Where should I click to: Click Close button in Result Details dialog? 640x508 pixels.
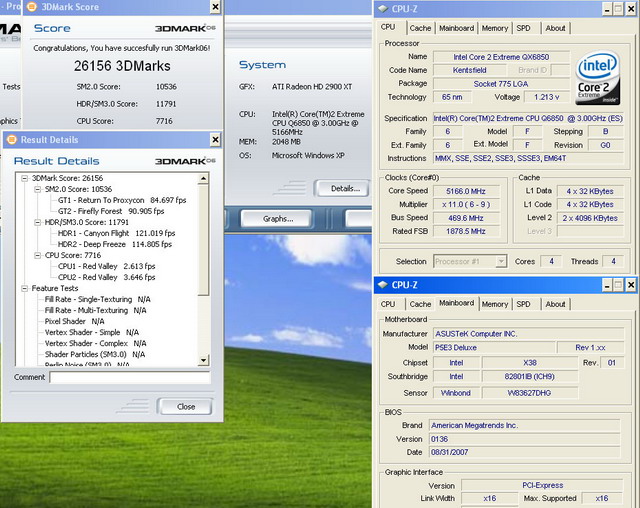click(185, 406)
